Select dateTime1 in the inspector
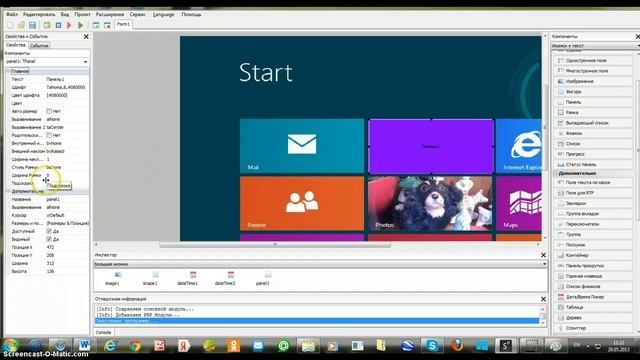 (188, 278)
